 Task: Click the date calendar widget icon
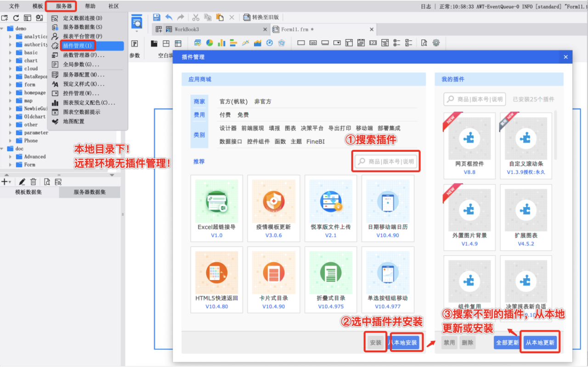[x=362, y=43]
